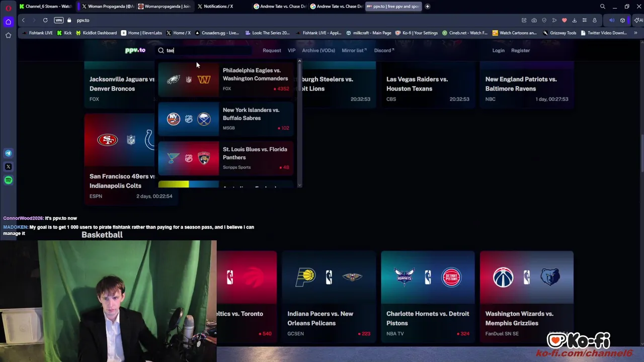Viewport: 644px width, 362px height.
Task: Open the extensions cube icon
Action: click(x=622, y=20)
